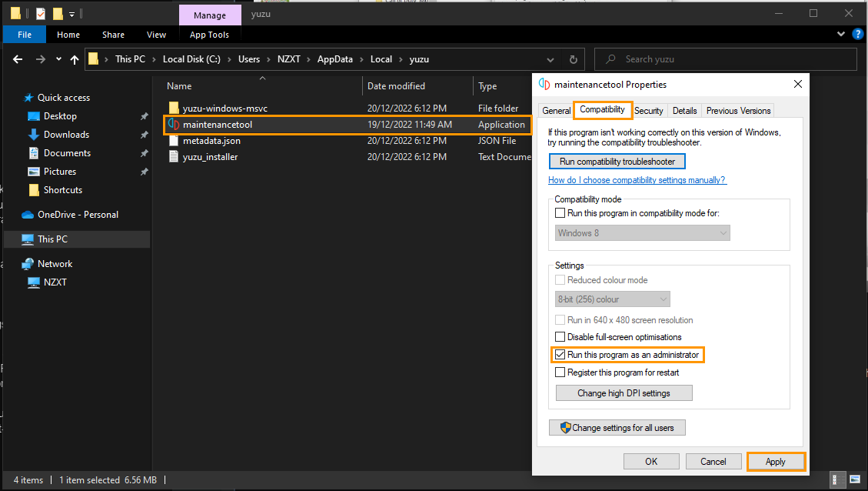Expand the ribbon with the chevron

[x=841, y=34]
